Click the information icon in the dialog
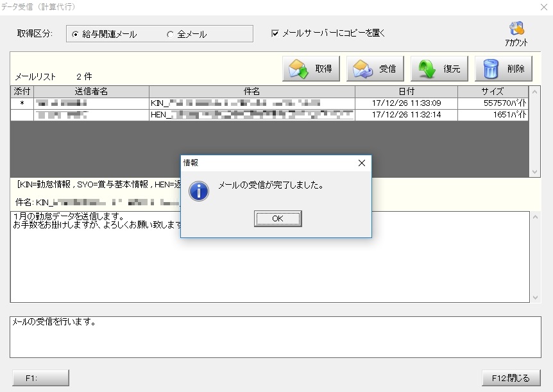The height and width of the screenshot is (392, 553). pos(199,191)
